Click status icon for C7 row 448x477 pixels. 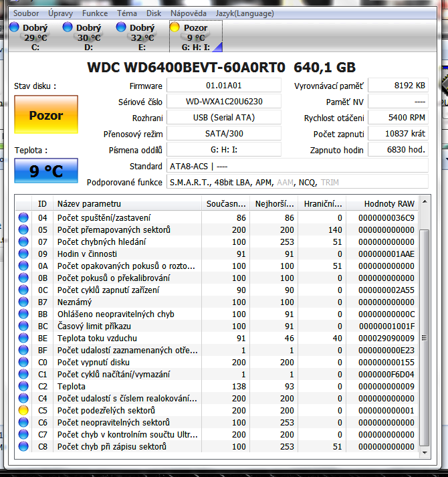(x=23, y=434)
